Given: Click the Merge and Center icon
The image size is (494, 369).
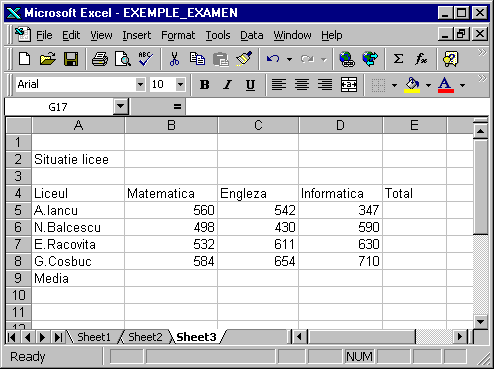Looking at the screenshot, I should [x=349, y=85].
